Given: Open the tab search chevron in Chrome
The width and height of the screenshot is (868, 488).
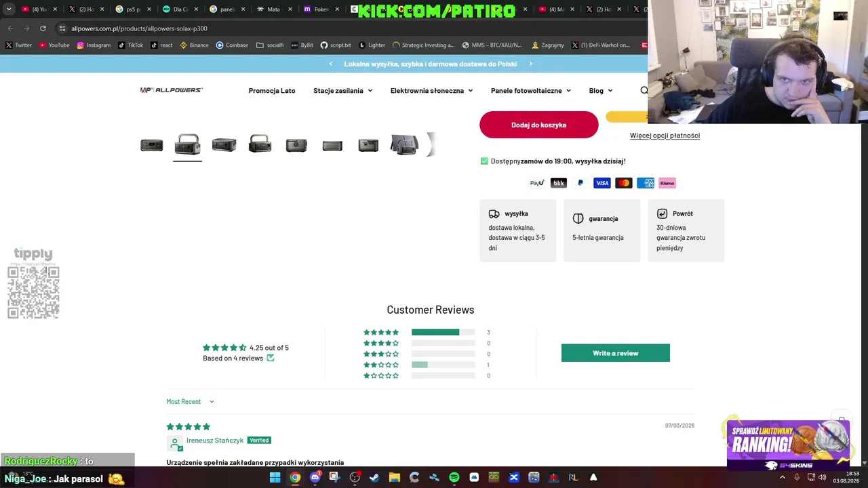Looking at the screenshot, I should pyautogui.click(x=9, y=9).
